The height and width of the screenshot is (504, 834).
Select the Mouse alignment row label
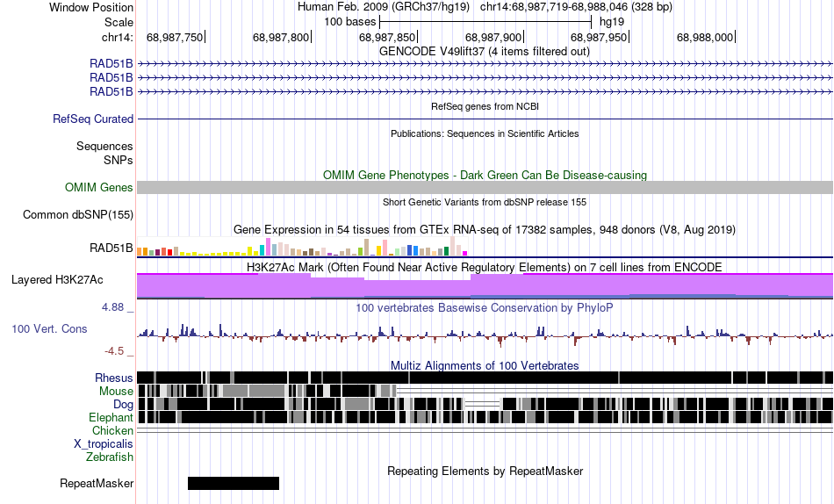[x=116, y=392]
